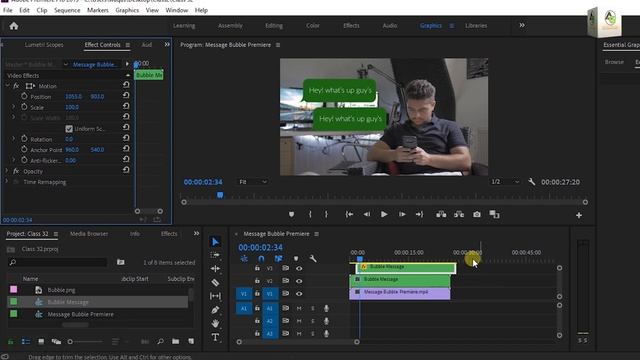Click pink label swatch of Bubble.png
Viewport: 640px width, 360px height.
(13, 289)
